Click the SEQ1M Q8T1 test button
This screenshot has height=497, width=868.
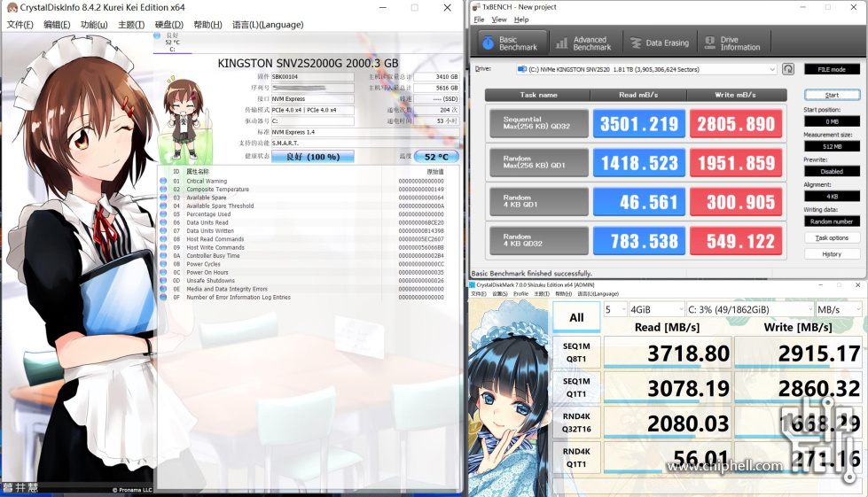click(576, 353)
